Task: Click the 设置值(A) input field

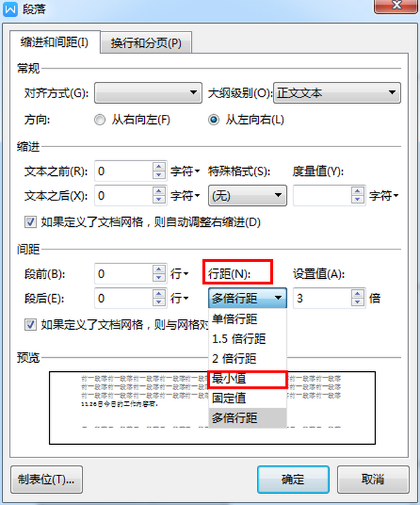Action: point(323,298)
